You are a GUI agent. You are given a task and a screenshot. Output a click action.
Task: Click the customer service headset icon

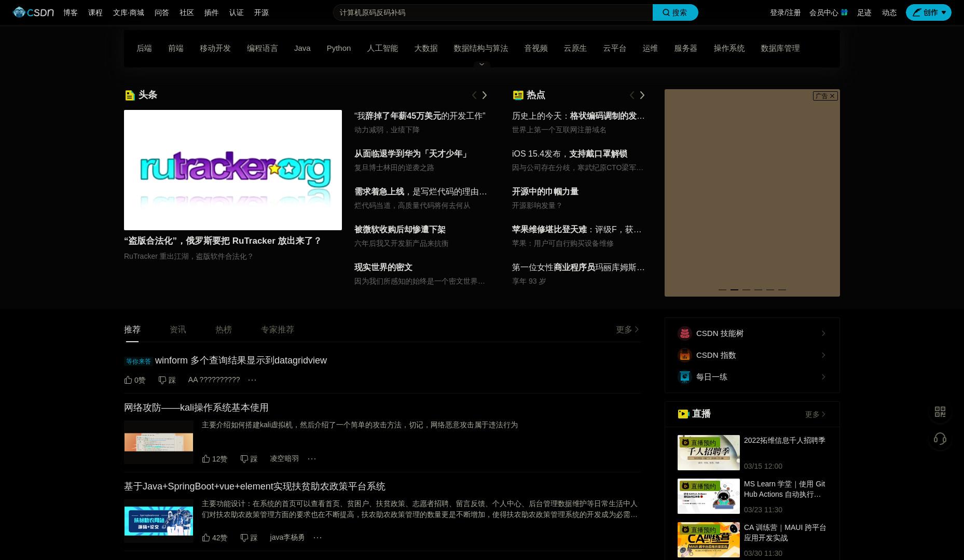[940, 439]
